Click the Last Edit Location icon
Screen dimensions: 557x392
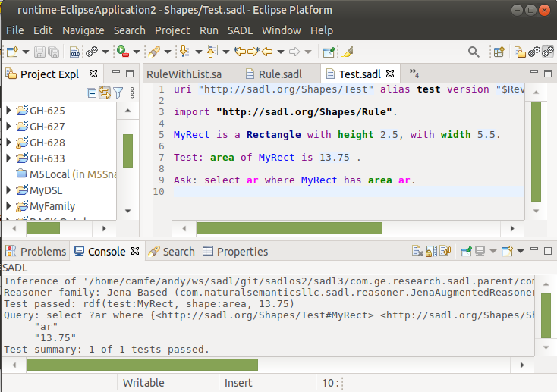pyautogui.click(x=240, y=52)
